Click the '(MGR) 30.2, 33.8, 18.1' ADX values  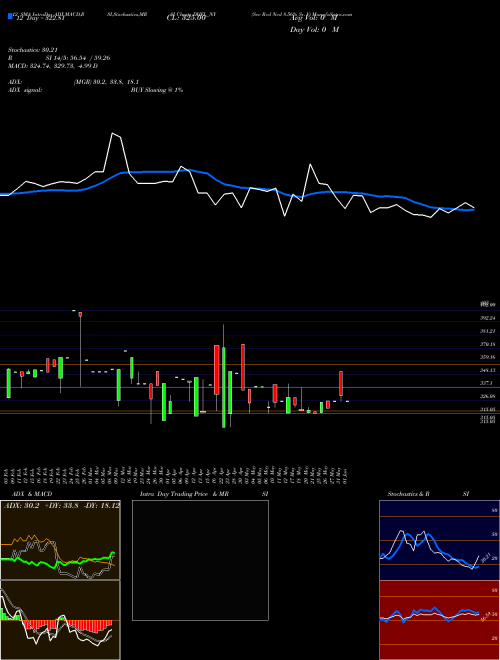106,82
